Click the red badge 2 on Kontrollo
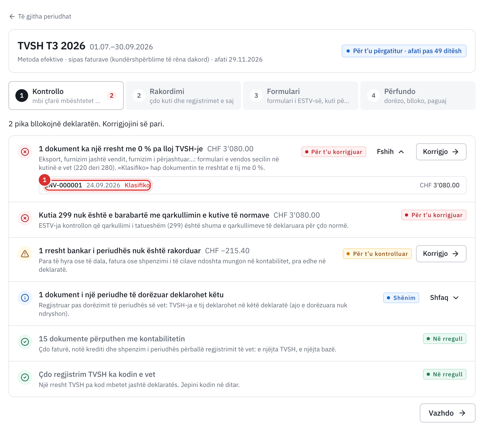484x448 pixels. 112,96
